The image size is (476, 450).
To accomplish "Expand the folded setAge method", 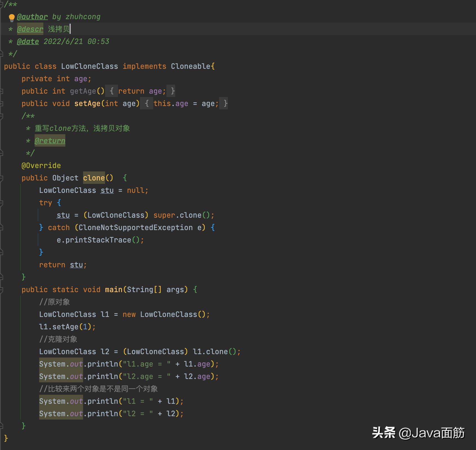I will click(x=1, y=103).
